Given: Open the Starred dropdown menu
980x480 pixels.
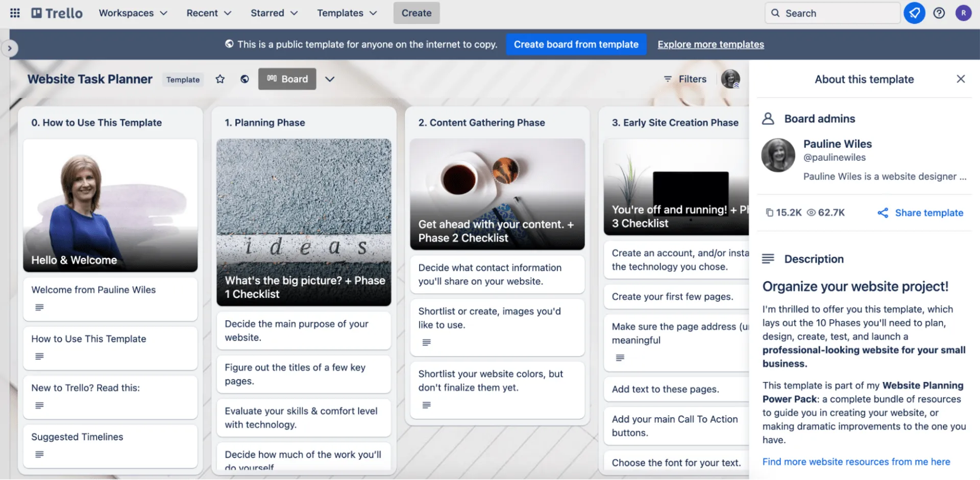Looking at the screenshot, I should pos(274,13).
